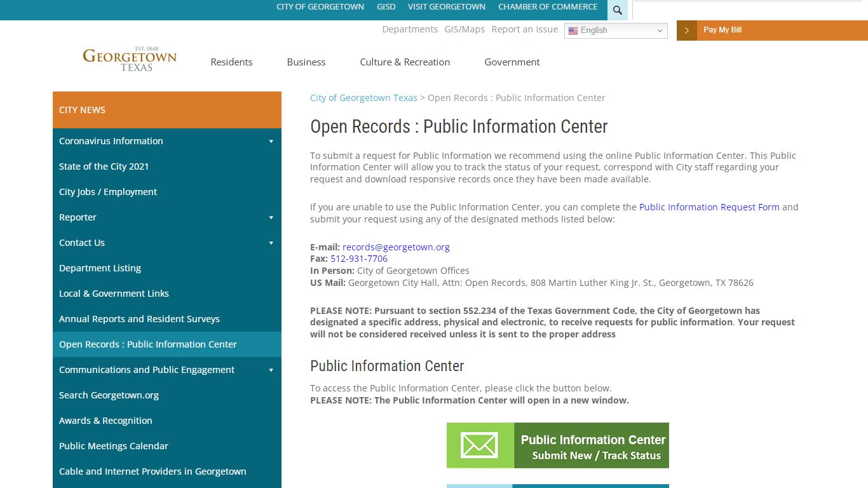Open the Government menu
The width and height of the screenshot is (868, 488).
512,62
